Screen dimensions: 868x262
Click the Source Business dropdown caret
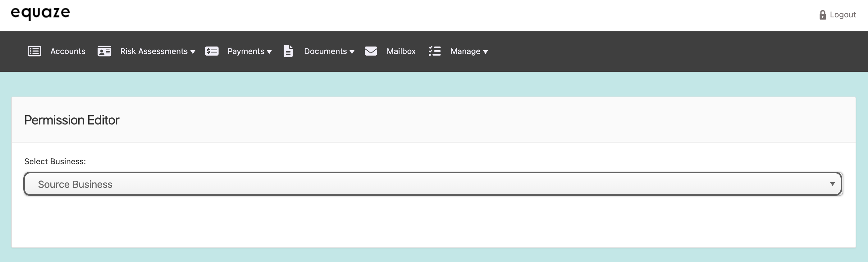point(832,184)
